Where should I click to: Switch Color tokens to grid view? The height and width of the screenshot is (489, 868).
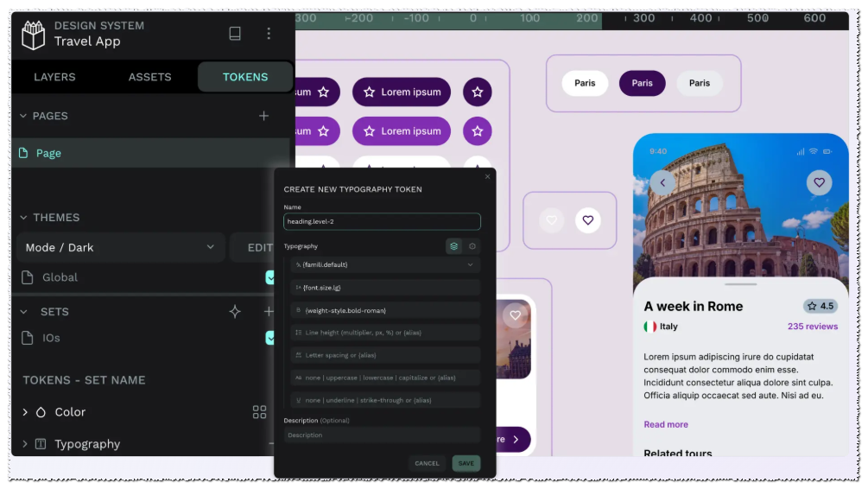[259, 412]
